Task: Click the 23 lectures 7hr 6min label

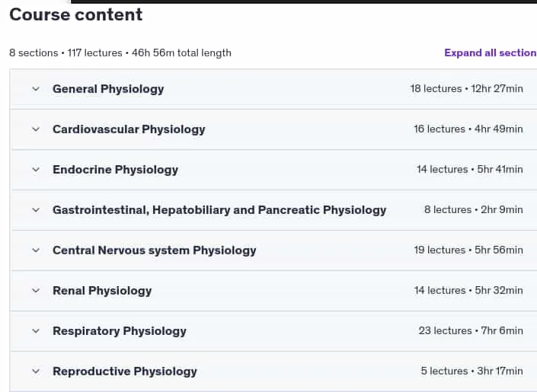Action: [471, 330]
